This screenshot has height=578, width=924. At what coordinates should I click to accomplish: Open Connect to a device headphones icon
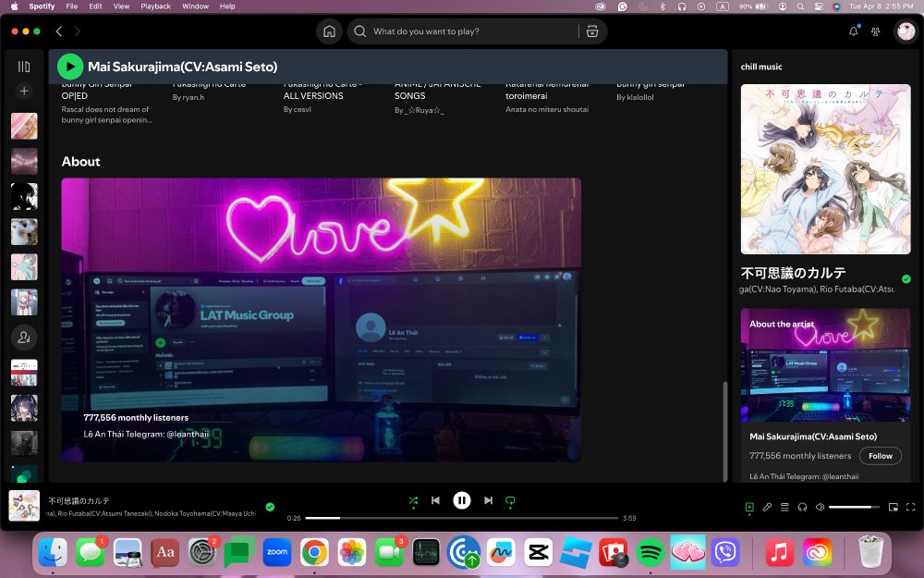coord(802,507)
